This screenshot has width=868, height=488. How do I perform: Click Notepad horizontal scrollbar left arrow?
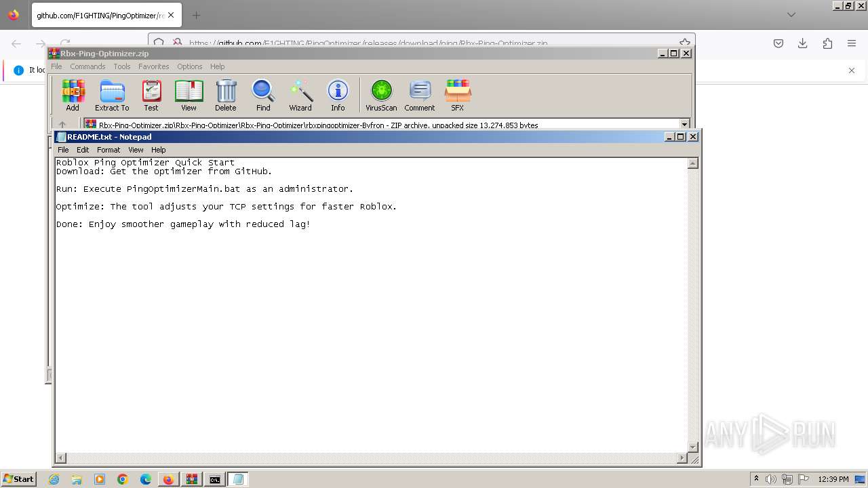(61, 458)
